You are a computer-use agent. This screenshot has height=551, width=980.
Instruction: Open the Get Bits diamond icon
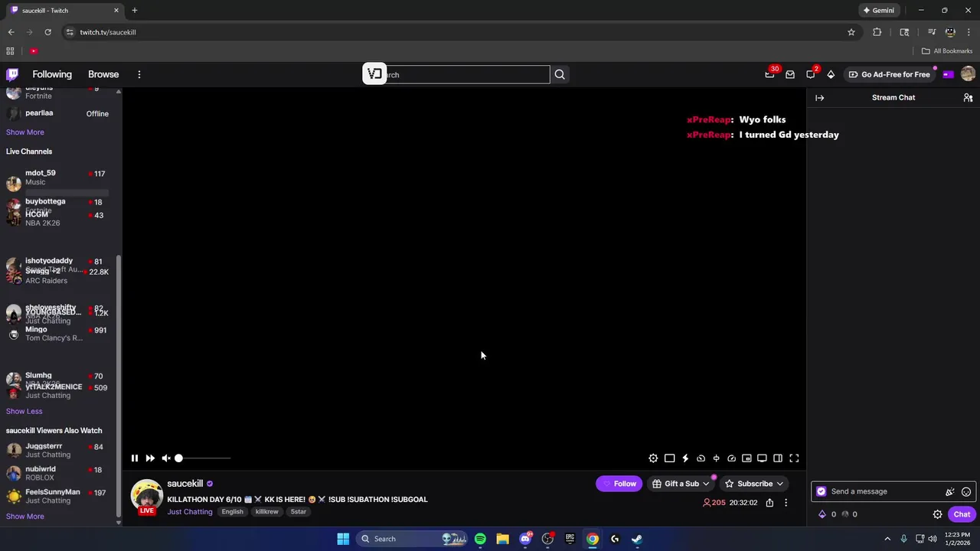click(x=831, y=74)
